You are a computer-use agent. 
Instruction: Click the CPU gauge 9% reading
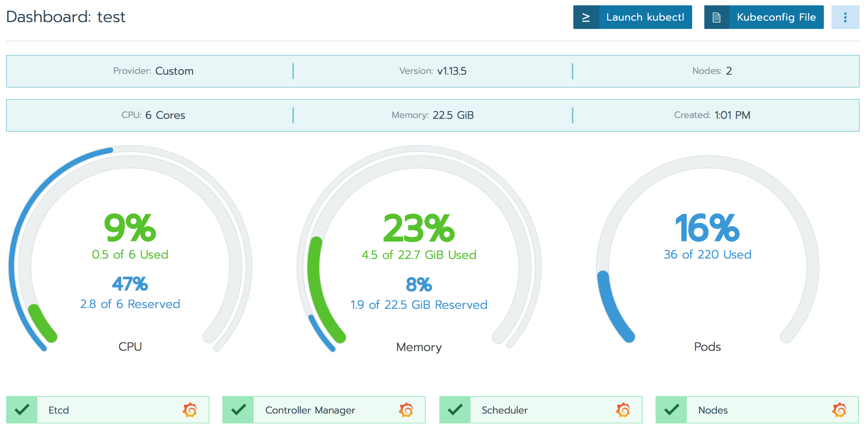pyautogui.click(x=130, y=228)
